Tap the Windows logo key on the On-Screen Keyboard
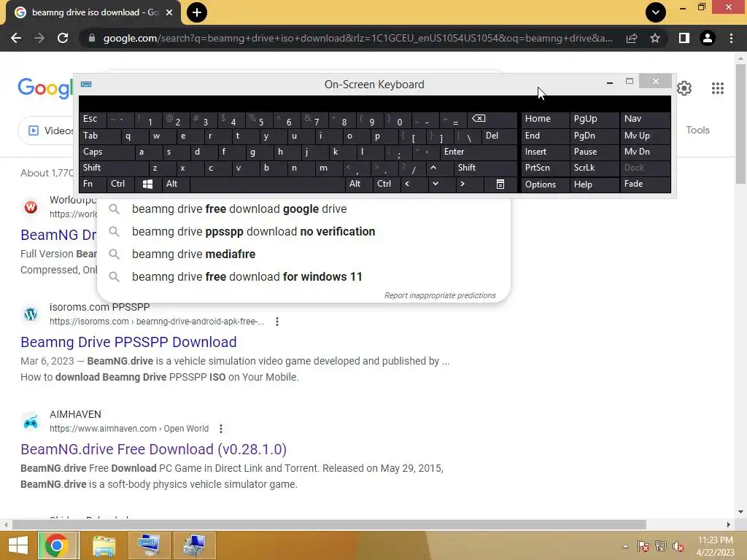Viewport: 747px width, 560px height. (147, 184)
